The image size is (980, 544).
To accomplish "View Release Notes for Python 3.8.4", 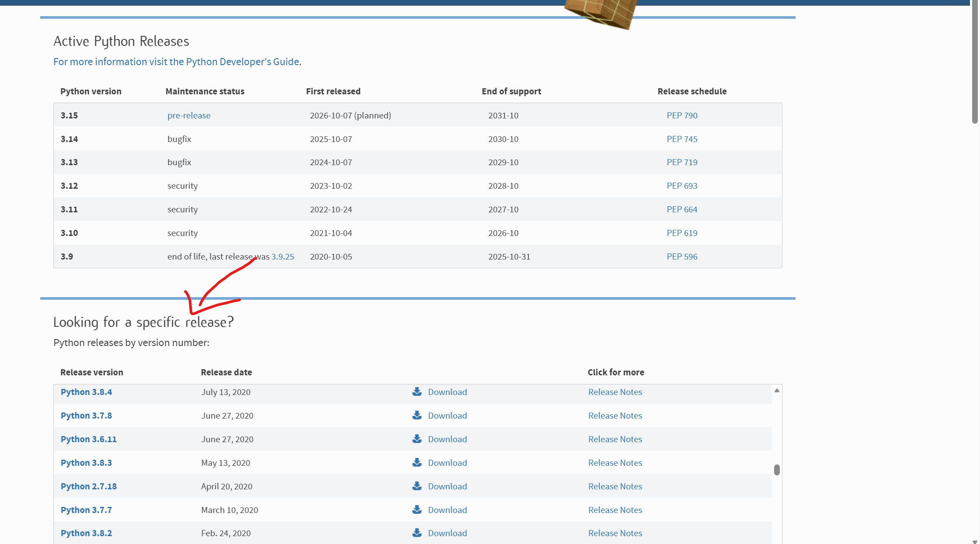I will [615, 392].
